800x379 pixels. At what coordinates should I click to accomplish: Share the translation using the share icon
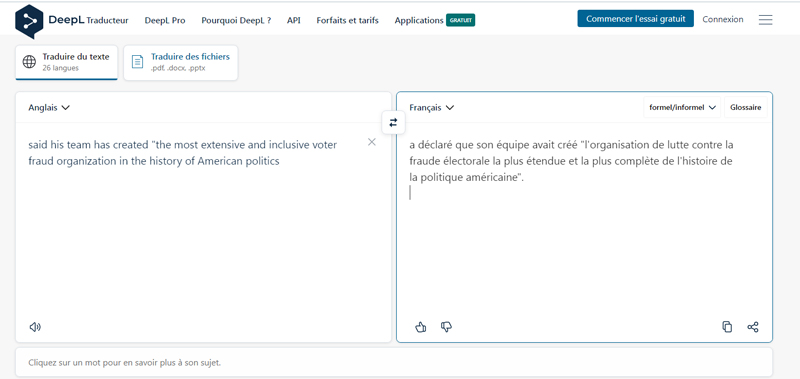coord(753,327)
